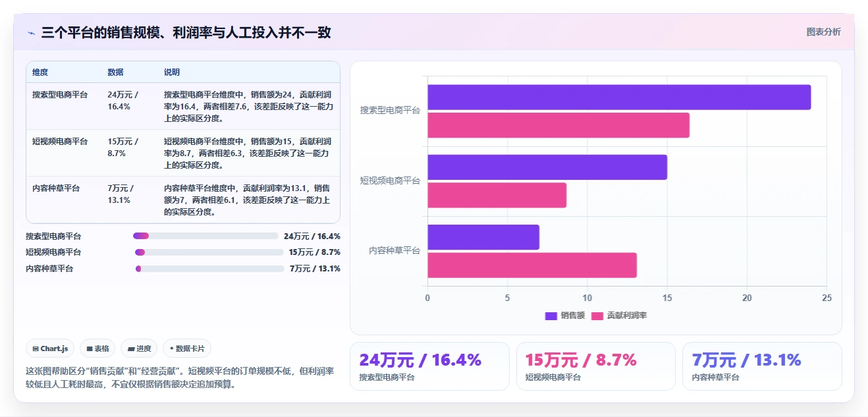Click the purple 销售额 bar for 搜索型电商平台
Viewport: 868px width, 417px height.
pos(619,97)
